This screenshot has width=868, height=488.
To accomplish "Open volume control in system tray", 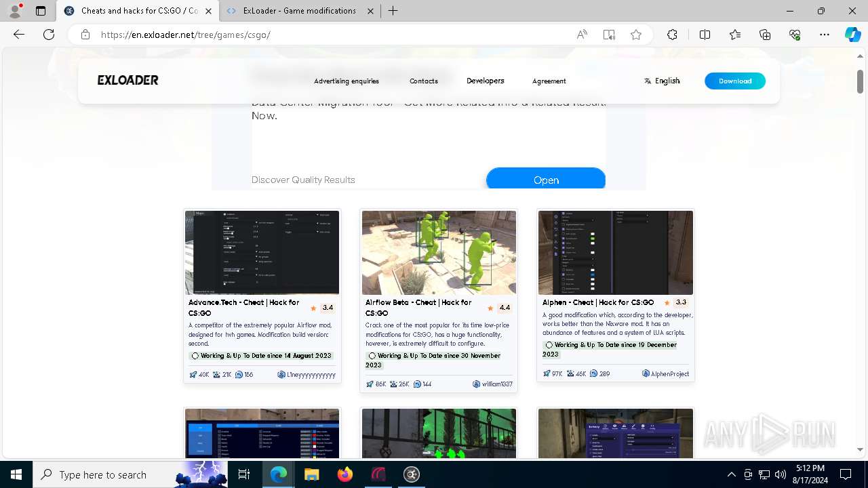I will [x=780, y=474].
